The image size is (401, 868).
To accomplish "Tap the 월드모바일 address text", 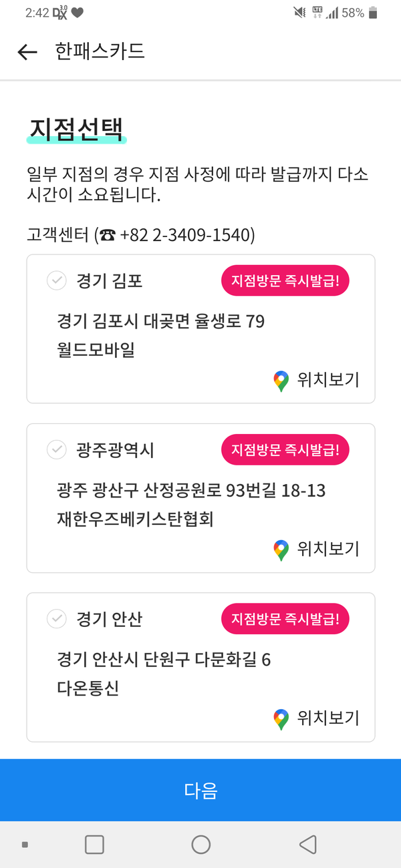I will 96,350.
